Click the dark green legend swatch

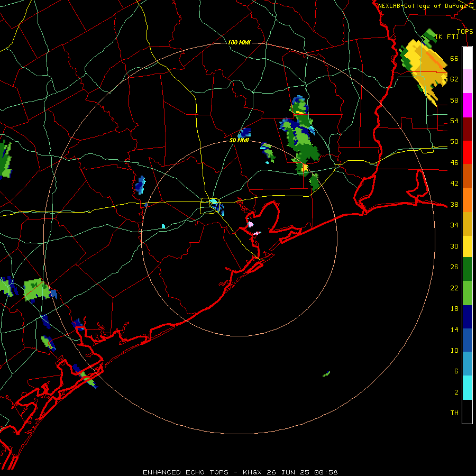click(x=467, y=269)
